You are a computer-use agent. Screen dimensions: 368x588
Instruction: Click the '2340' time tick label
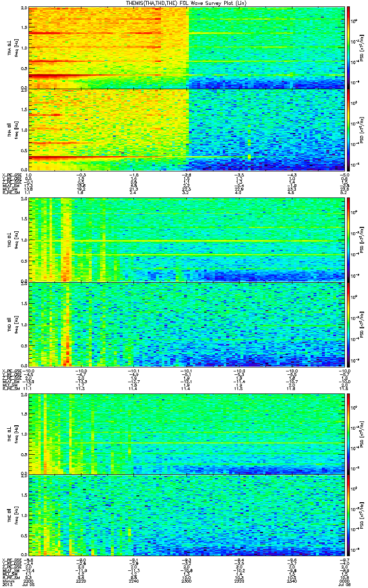[292, 582]
